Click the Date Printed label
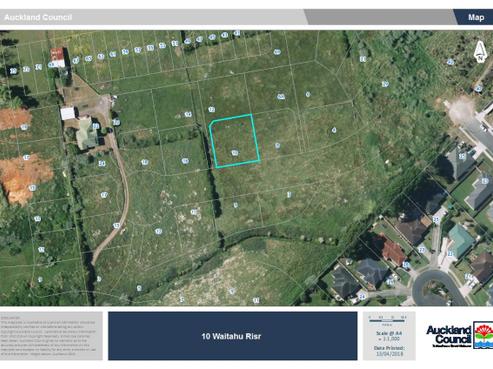This screenshot has width=493, height=369. click(x=389, y=348)
